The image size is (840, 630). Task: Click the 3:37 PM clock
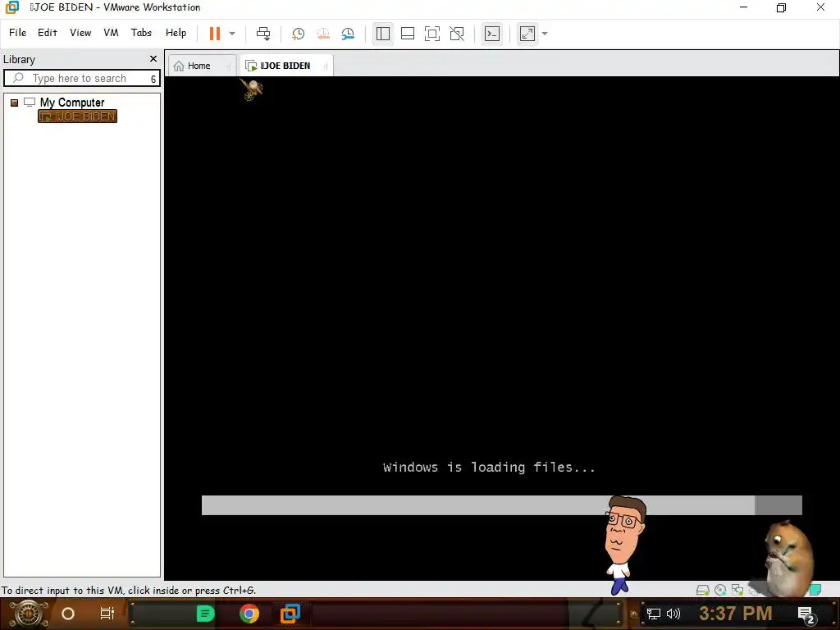click(736, 614)
